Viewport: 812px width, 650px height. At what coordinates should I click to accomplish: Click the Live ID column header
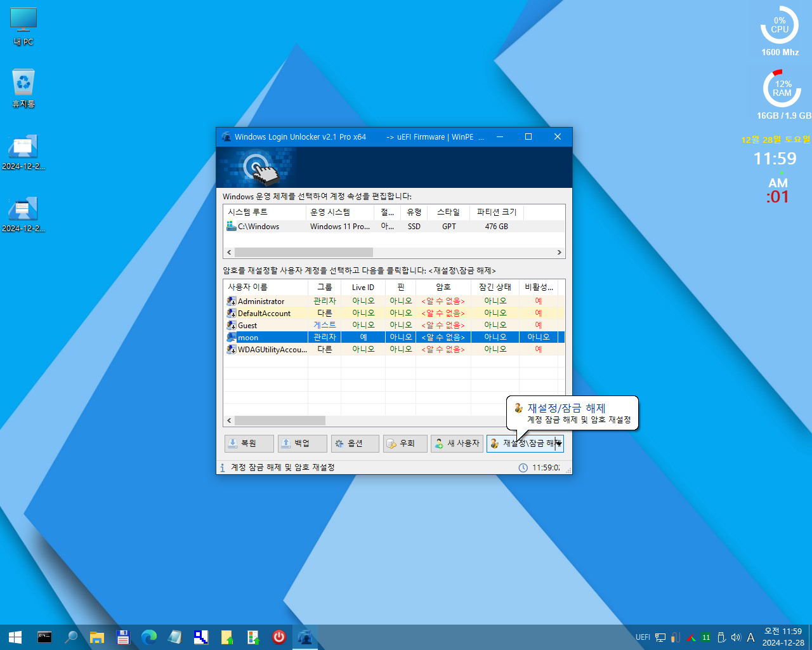pyautogui.click(x=363, y=287)
